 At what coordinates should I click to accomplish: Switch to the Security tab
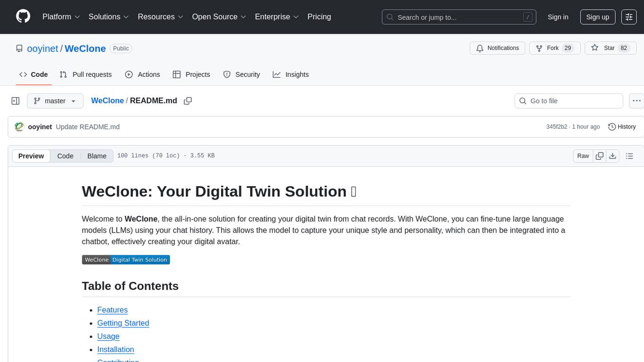pyautogui.click(x=241, y=74)
